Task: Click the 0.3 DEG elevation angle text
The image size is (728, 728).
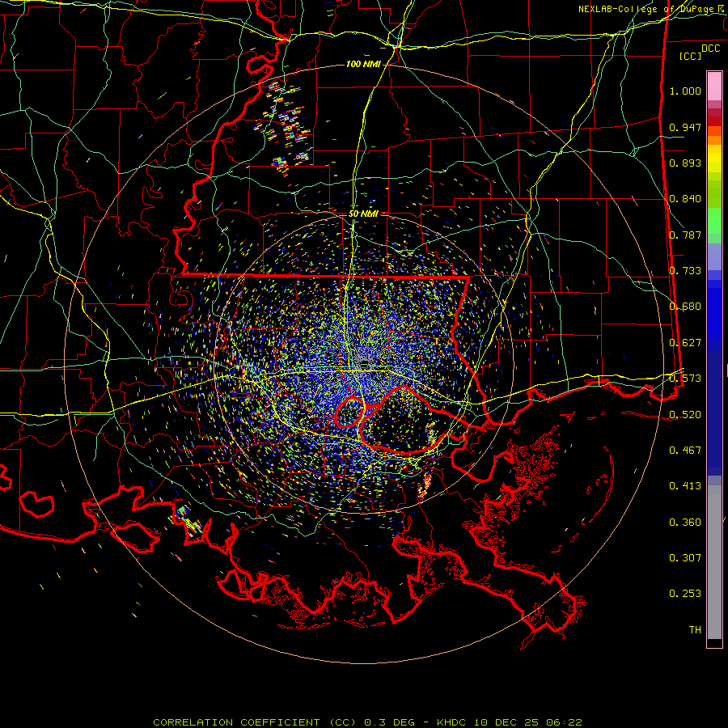Action: pyautogui.click(x=389, y=722)
